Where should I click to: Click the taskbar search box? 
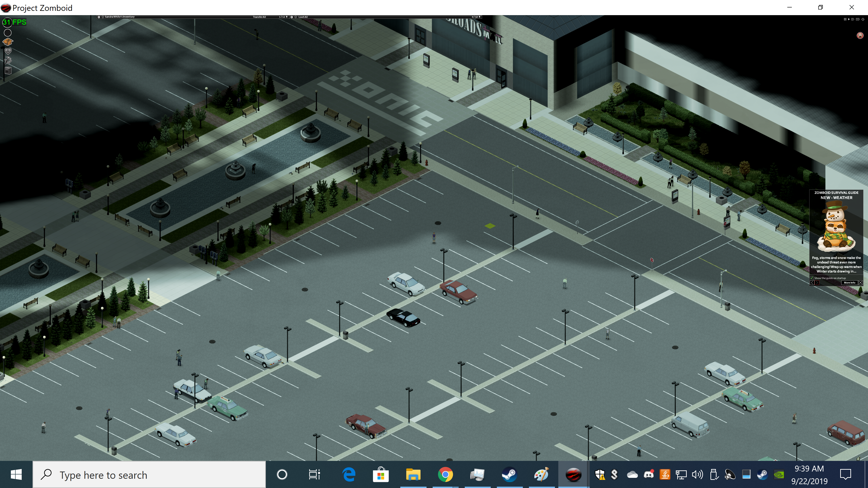click(149, 475)
